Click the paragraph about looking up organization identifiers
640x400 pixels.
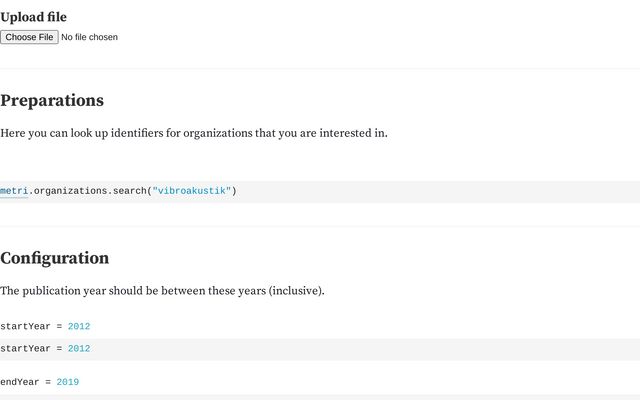click(194, 133)
